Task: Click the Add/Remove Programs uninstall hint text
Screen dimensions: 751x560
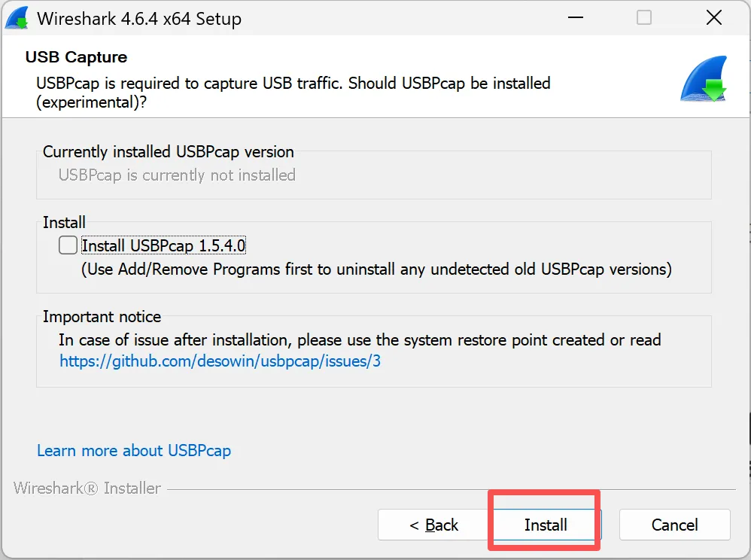Action: (376, 269)
